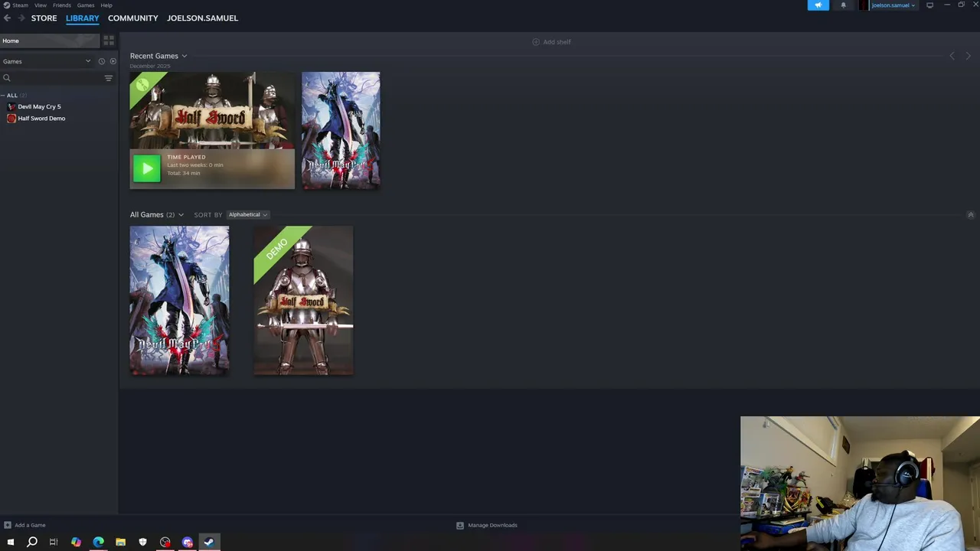
Task: Toggle sort by recent activity clock icon
Action: click(101, 61)
